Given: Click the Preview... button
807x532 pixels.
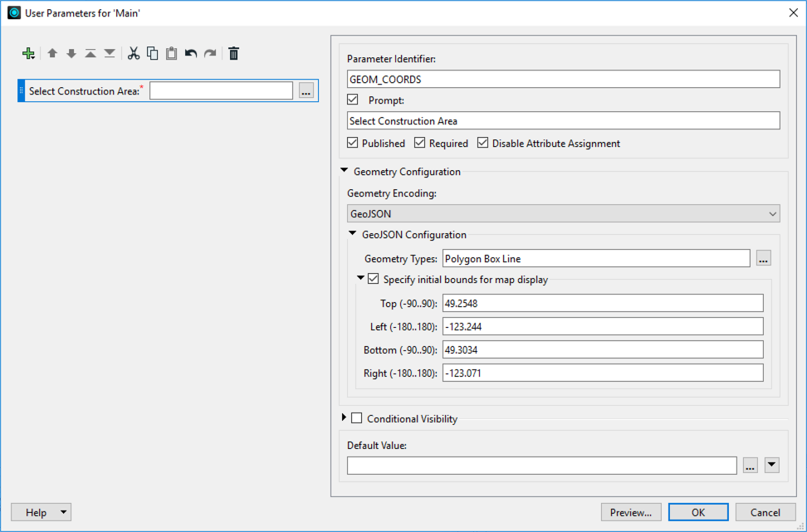Looking at the screenshot, I should (x=631, y=512).
